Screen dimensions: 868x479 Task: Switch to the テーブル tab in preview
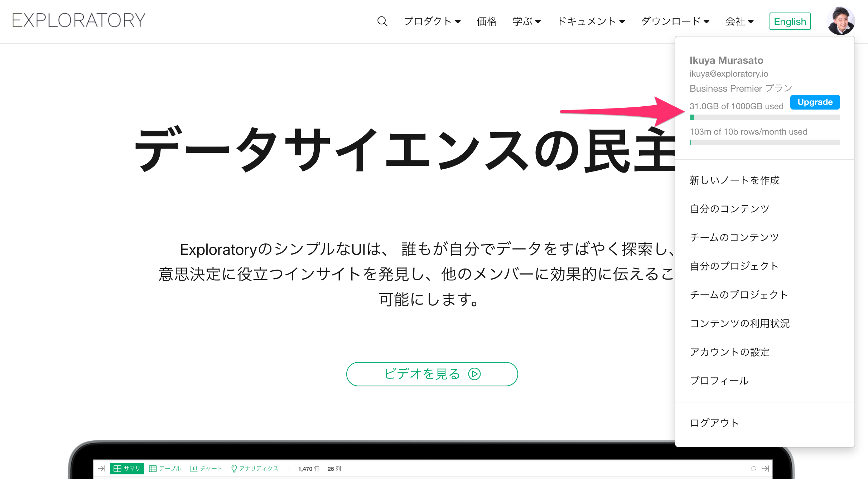165,468
